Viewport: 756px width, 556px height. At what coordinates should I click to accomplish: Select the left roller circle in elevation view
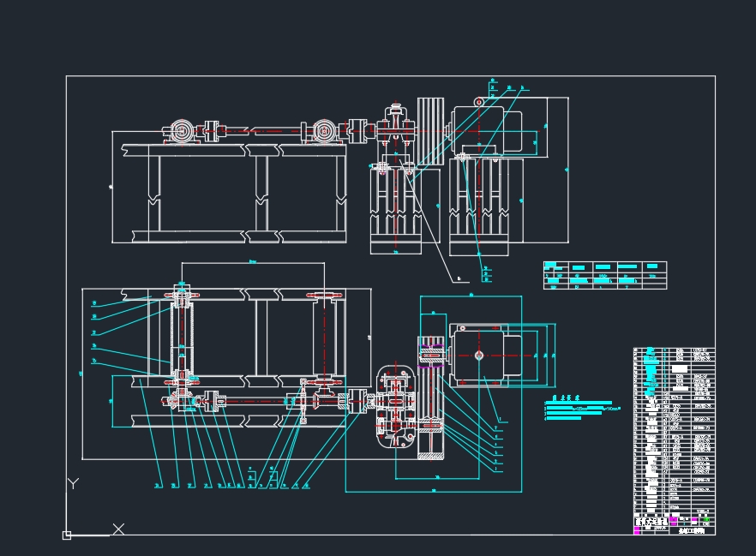tap(183, 130)
